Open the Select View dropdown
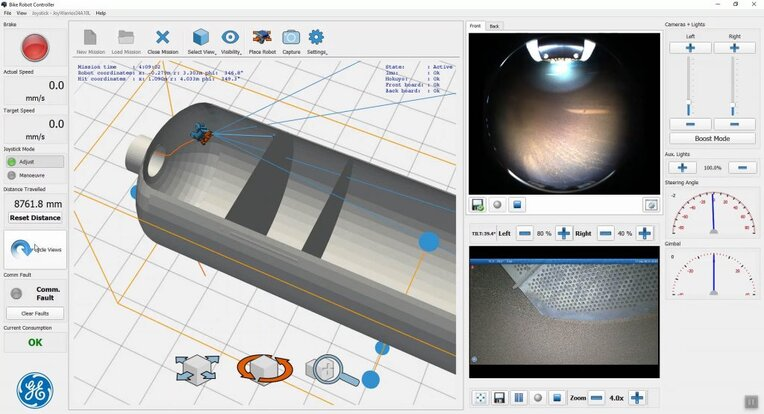 tap(201, 40)
